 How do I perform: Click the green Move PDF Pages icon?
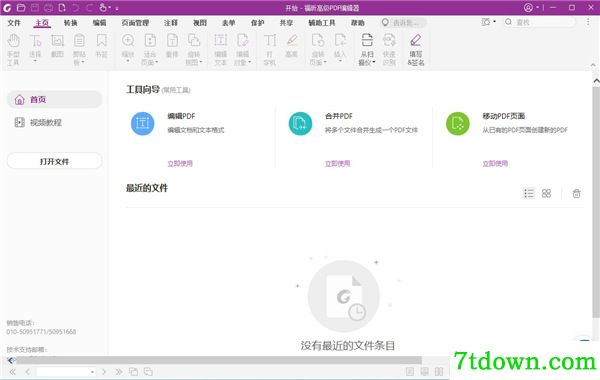[x=458, y=123]
